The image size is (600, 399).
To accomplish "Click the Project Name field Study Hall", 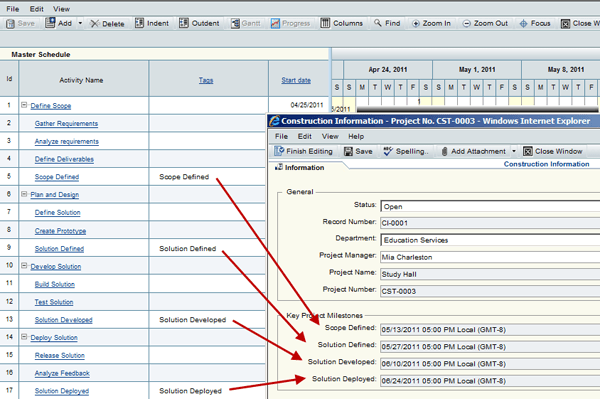I will click(x=490, y=274).
